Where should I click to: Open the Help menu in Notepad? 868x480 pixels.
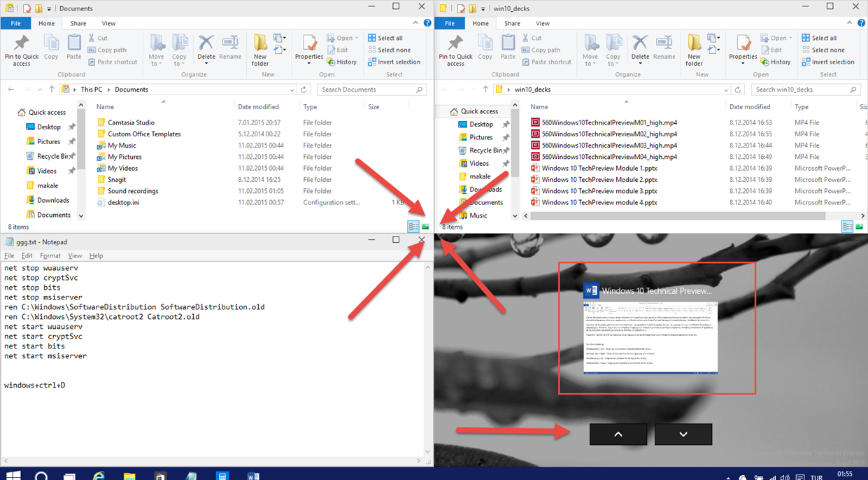tap(97, 256)
